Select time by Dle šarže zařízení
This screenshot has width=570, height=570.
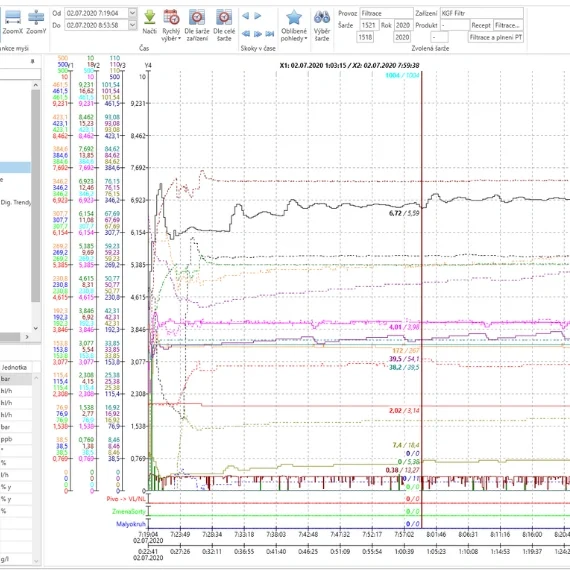point(197,25)
